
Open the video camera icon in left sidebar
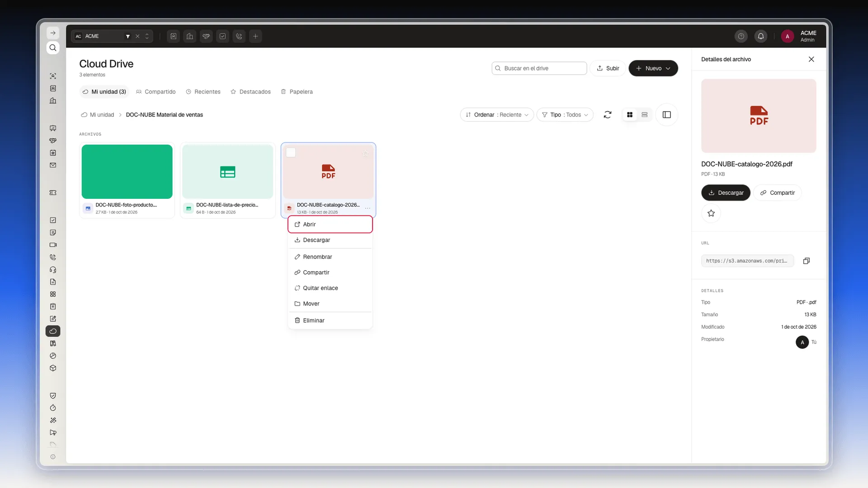click(53, 245)
